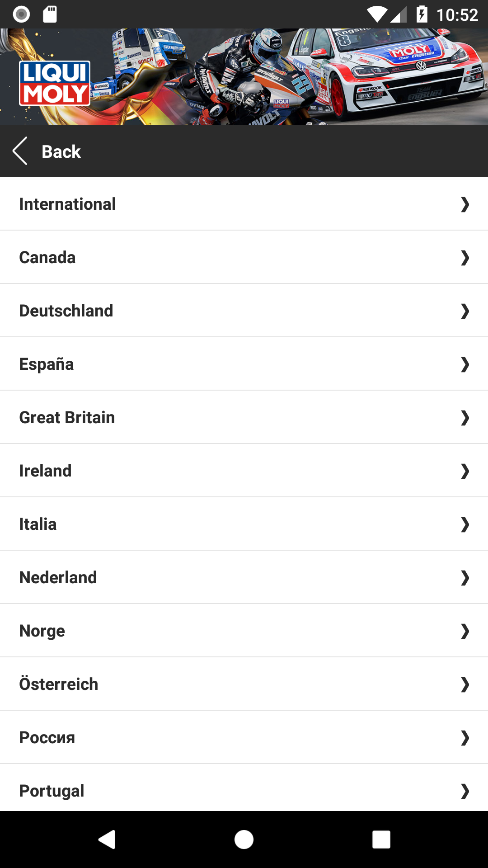Tap the Back label text

[x=61, y=152]
